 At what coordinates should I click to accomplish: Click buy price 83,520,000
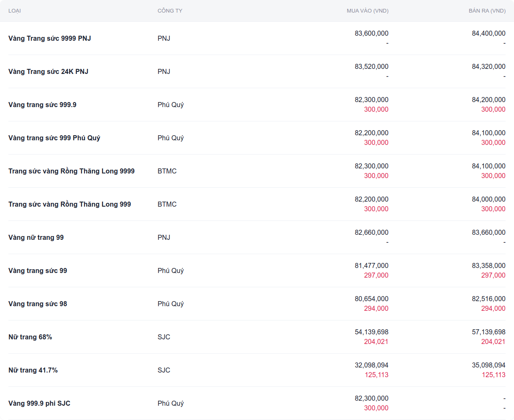point(372,66)
